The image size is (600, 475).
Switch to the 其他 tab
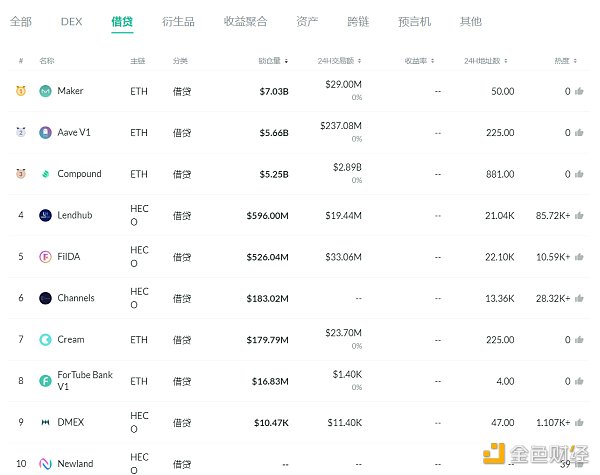pyautogui.click(x=471, y=21)
